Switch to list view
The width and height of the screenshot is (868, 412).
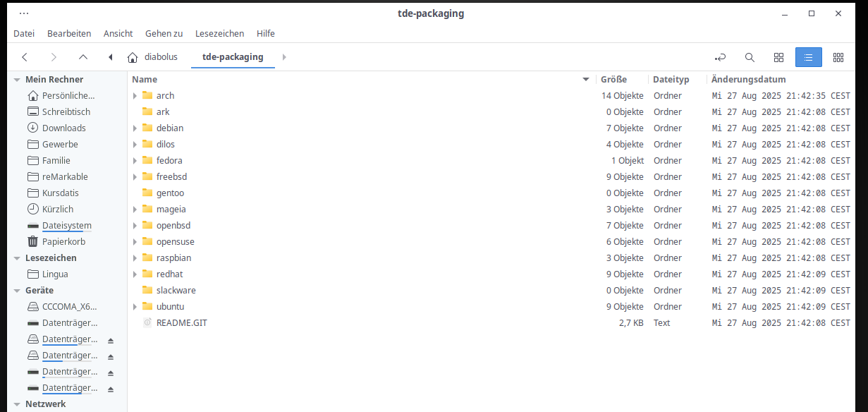[x=808, y=57]
